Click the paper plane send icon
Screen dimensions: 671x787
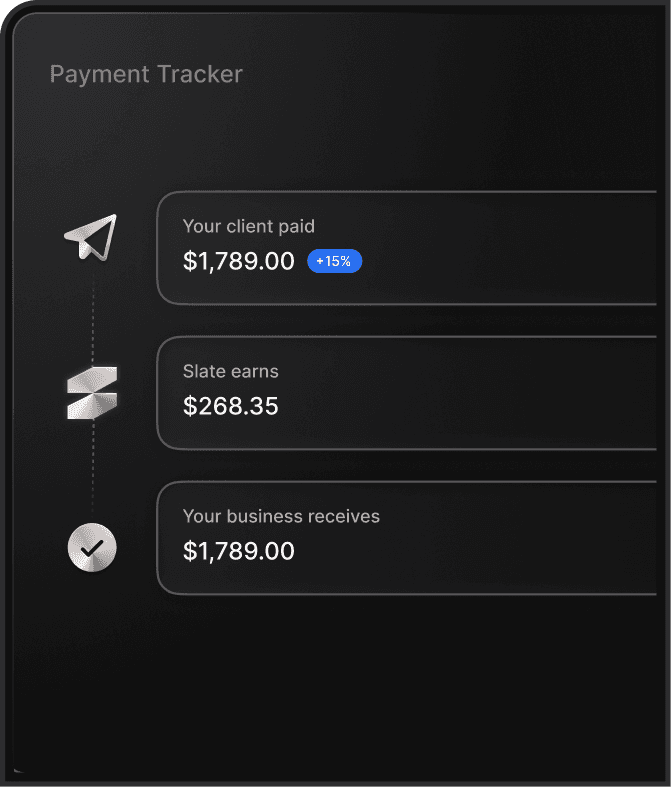pyautogui.click(x=91, y=238)
